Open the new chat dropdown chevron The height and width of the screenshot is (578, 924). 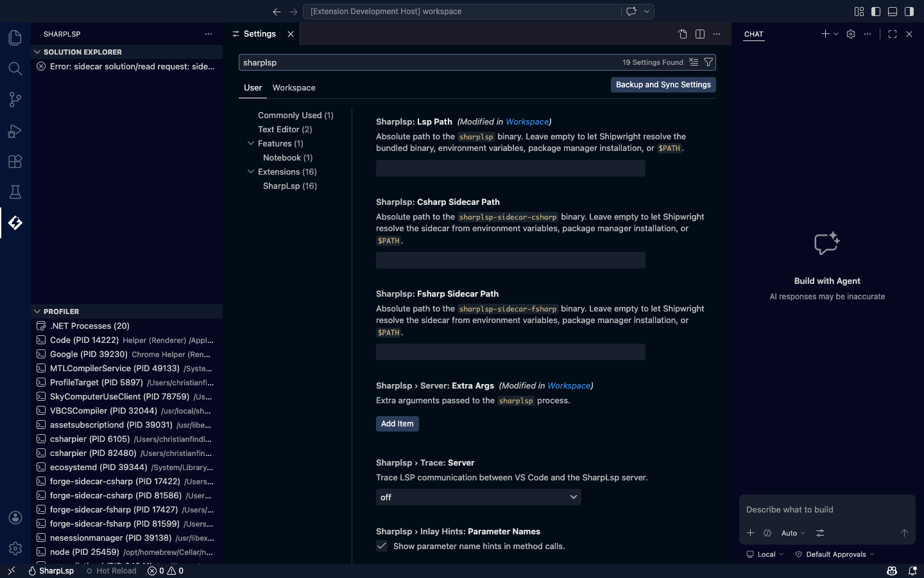(836, 34)
